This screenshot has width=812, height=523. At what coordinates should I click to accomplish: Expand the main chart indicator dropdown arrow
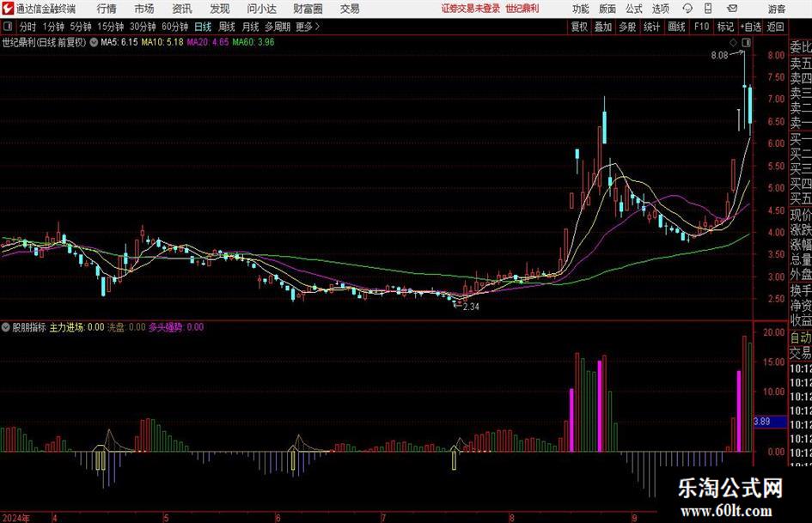[94, 42]
